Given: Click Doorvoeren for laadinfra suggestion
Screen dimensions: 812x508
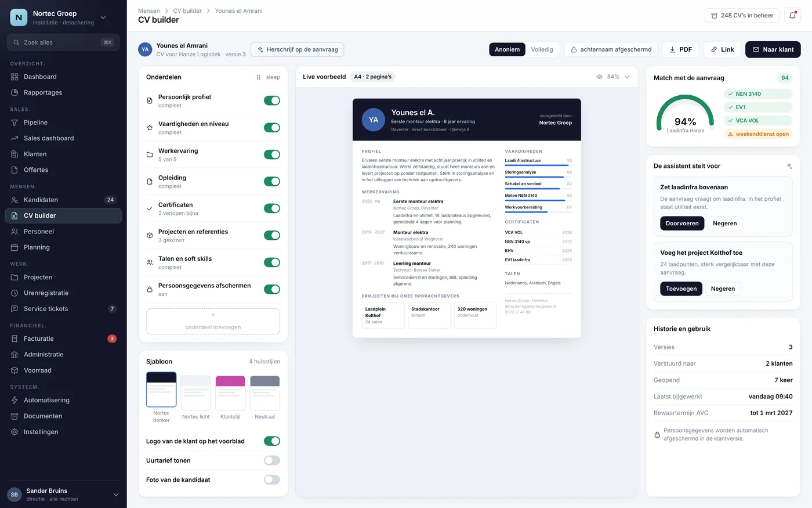Looking at the screenshot, I should point(682,224).
